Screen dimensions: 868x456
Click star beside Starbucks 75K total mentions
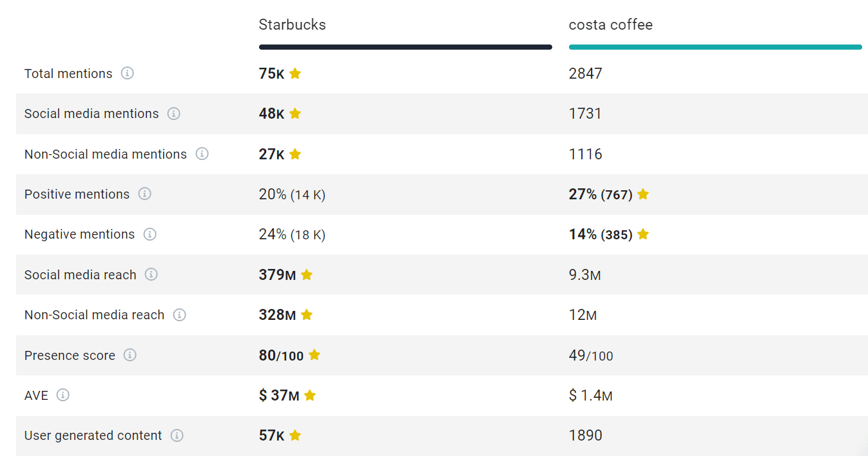pyautogui.click(x=295, y=74)
